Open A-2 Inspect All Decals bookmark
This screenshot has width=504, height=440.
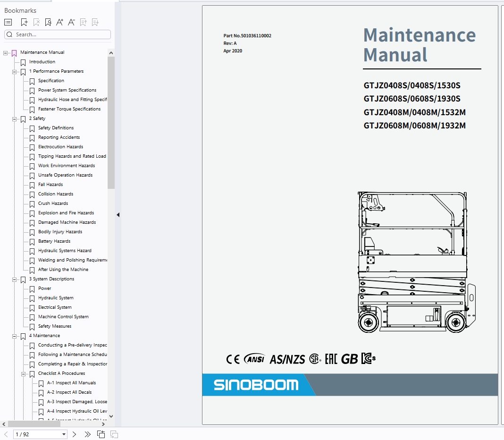tap(69, 392)
